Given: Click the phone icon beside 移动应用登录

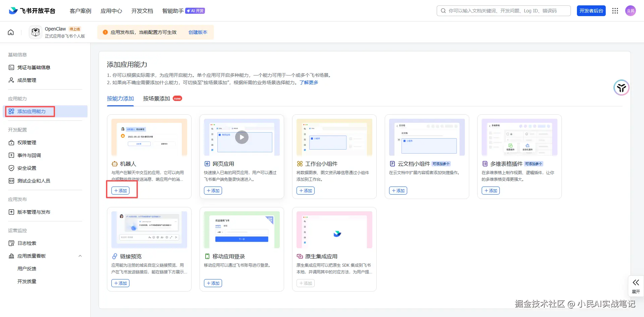Looking at the screenshot, I should click(207, 256).
